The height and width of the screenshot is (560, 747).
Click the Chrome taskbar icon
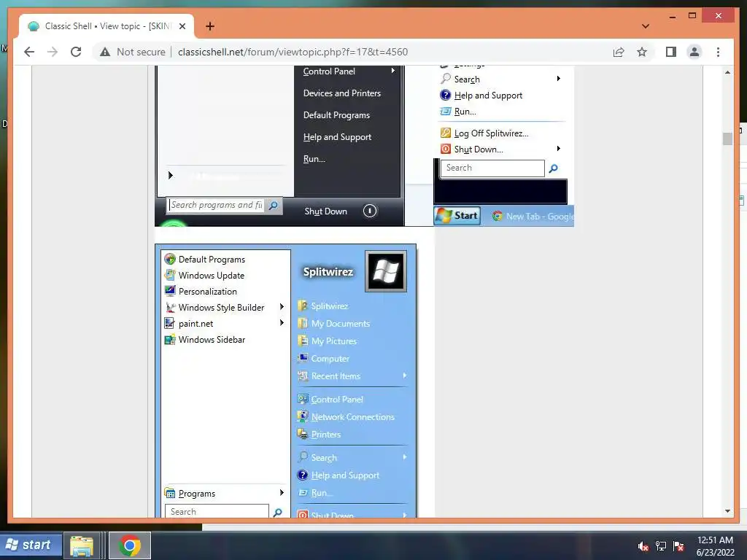(x=130, y=545)
